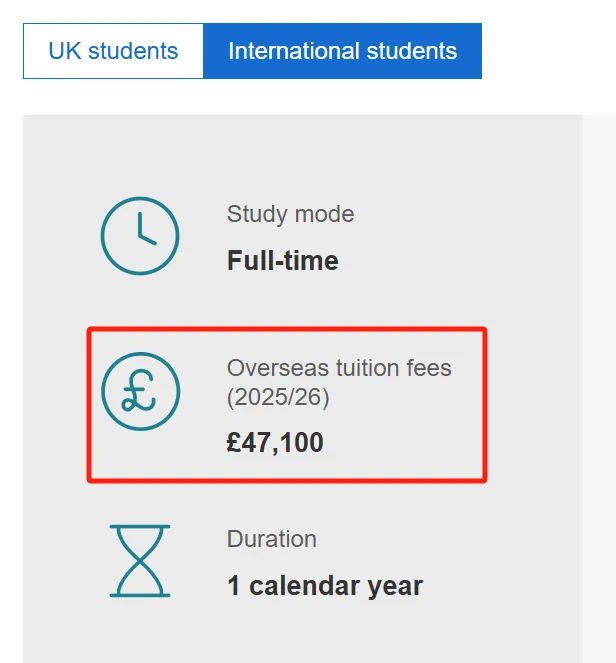
Task: Click the 1 calendar year text
Action: [325, 585]
